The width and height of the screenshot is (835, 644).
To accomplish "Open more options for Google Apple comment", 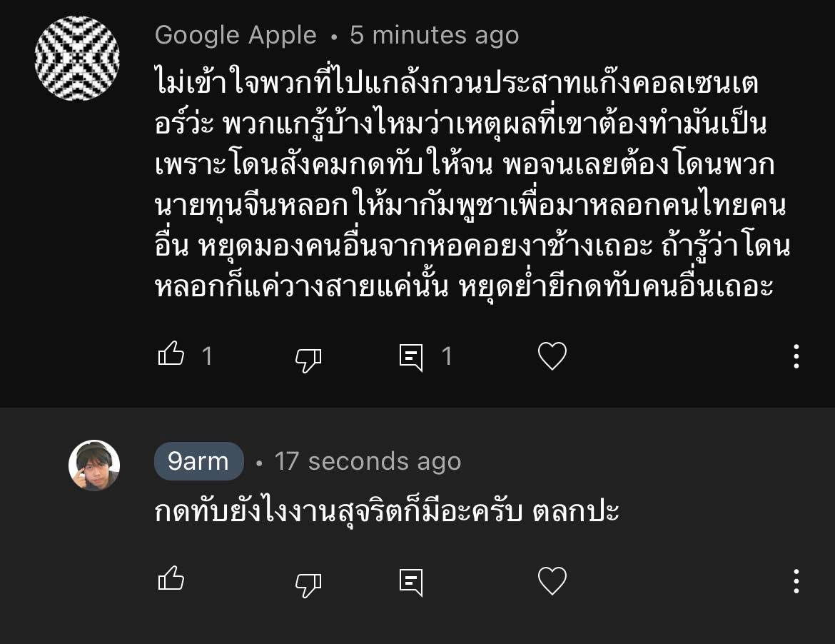I will 796,356.
